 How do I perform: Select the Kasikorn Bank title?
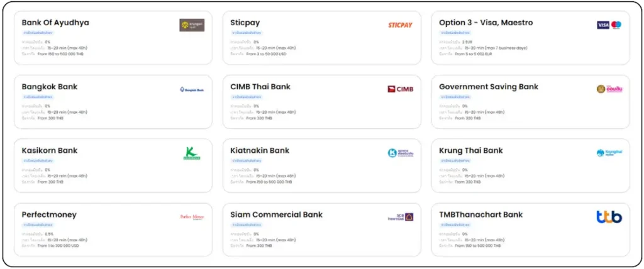[50, 151]
